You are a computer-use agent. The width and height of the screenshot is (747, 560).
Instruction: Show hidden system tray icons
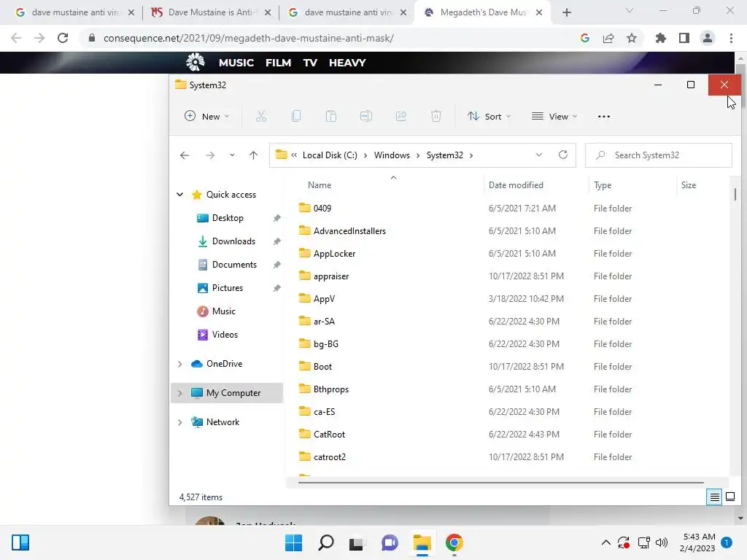pos(606,542)
